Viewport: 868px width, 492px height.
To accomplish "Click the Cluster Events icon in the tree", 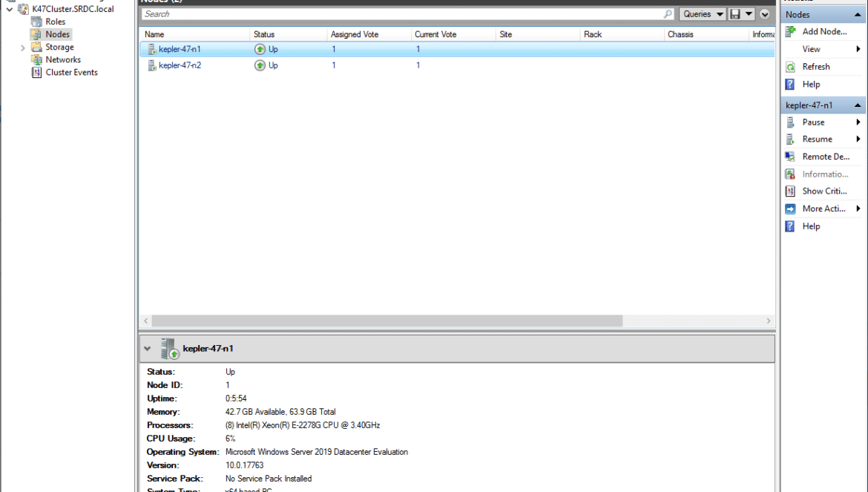I will 36,73.
